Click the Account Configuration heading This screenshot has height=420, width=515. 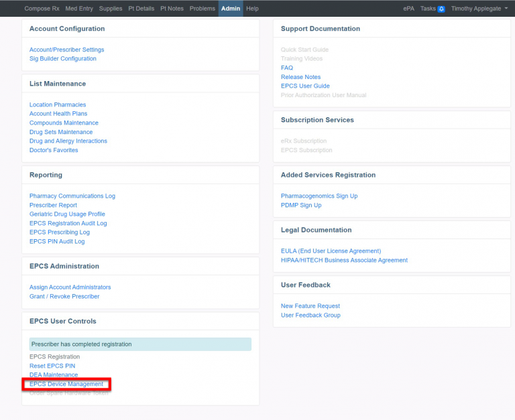click(67, 29)
